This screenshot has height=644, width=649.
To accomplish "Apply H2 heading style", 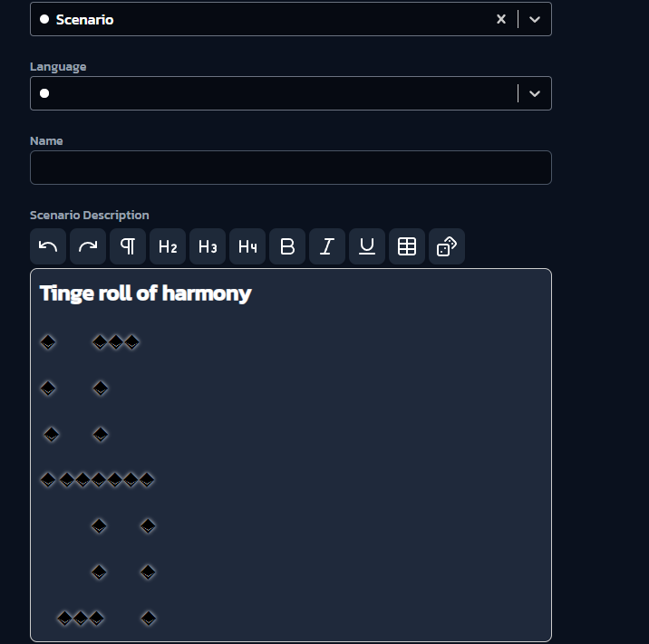I will (x=168, y=246).
